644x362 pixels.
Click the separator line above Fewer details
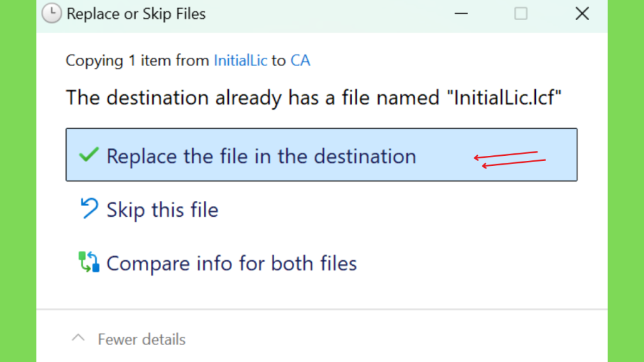(x=322, y=309)
